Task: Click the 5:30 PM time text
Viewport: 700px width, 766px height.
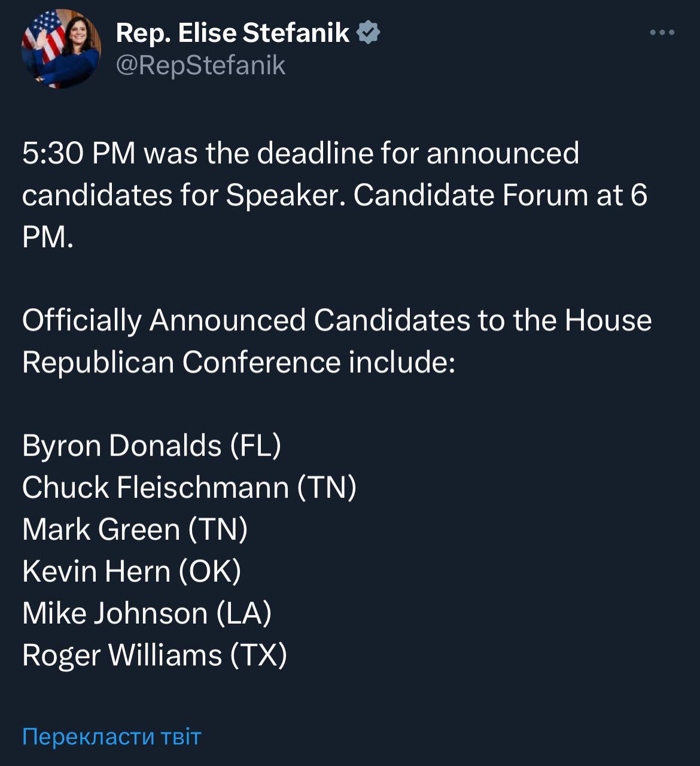Action: [79, 153]
